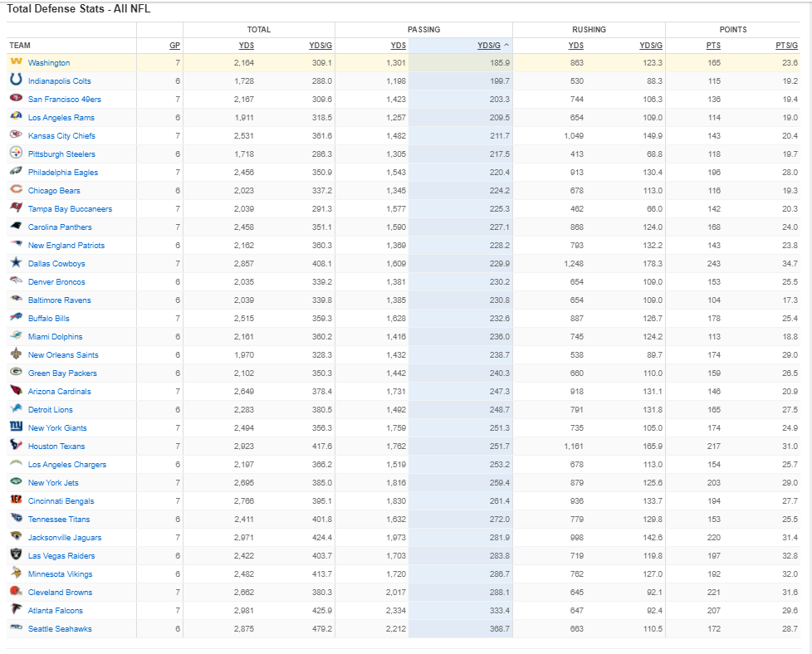Viewport: 812px width, 654px height.
Task: Click the Houston Texans logo
Action: point(16,444)
